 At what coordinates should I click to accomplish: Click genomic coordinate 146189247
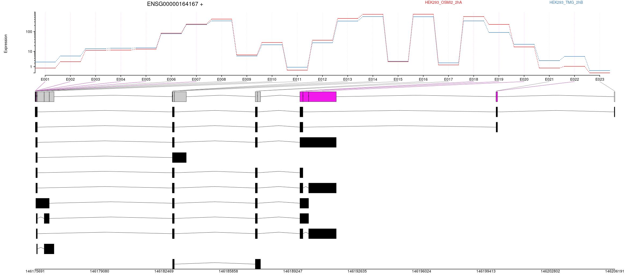pyautogui.click(x=293, y=271)
